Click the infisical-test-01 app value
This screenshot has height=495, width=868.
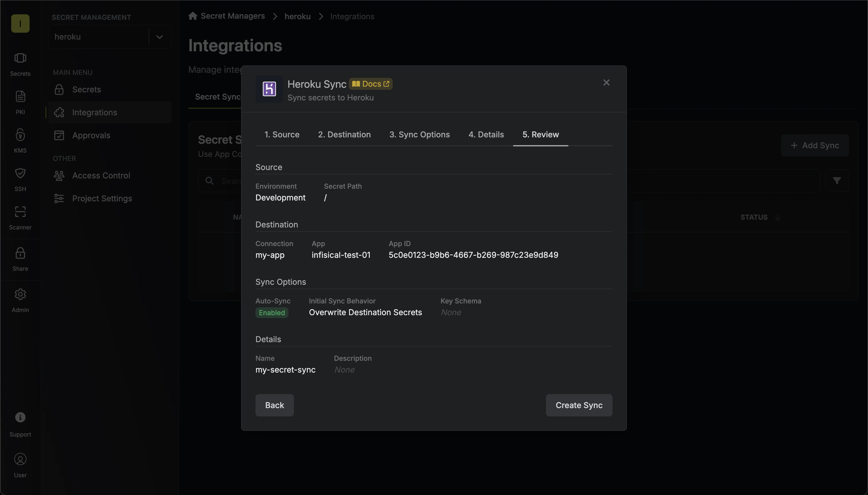pos(341,255)
